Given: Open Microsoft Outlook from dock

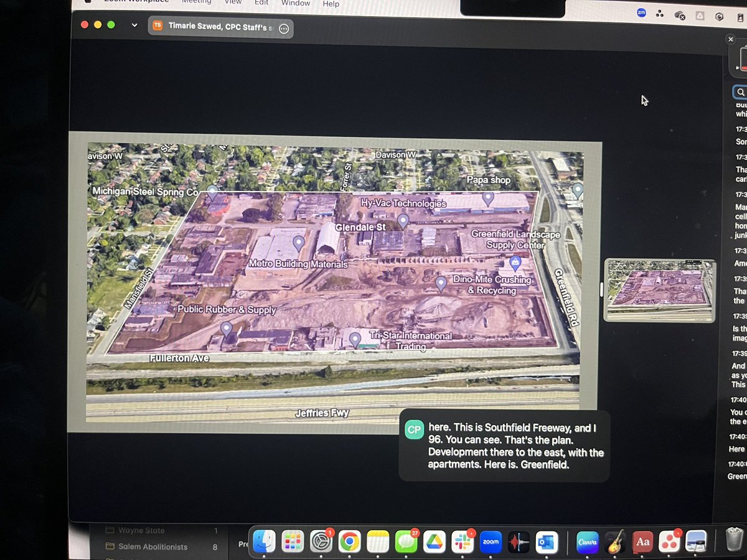Looking at the screenshot, I should pyautogui.click(x=547, y=542).
